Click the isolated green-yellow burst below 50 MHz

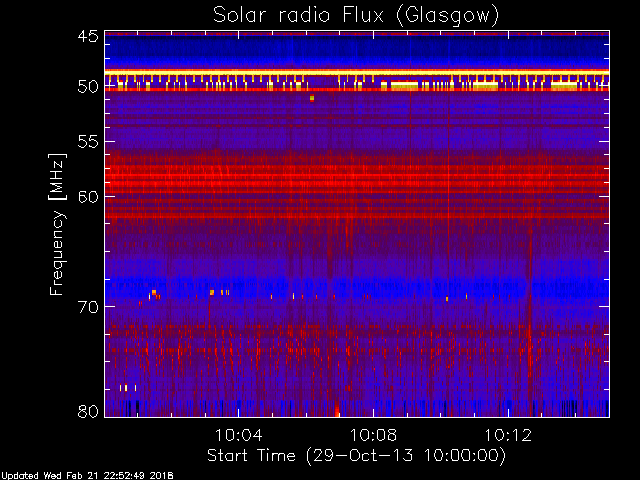(x=312, y=98)
